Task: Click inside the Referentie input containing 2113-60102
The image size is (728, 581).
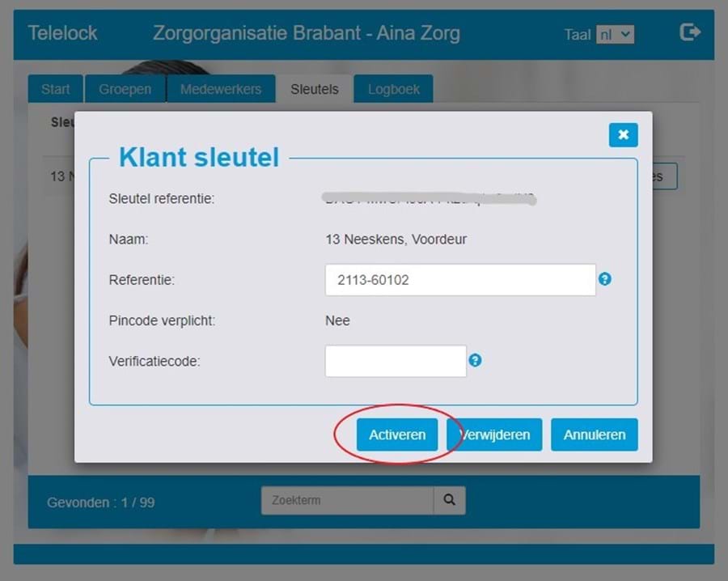Action: pyautogui.click(x=459, y=278)
